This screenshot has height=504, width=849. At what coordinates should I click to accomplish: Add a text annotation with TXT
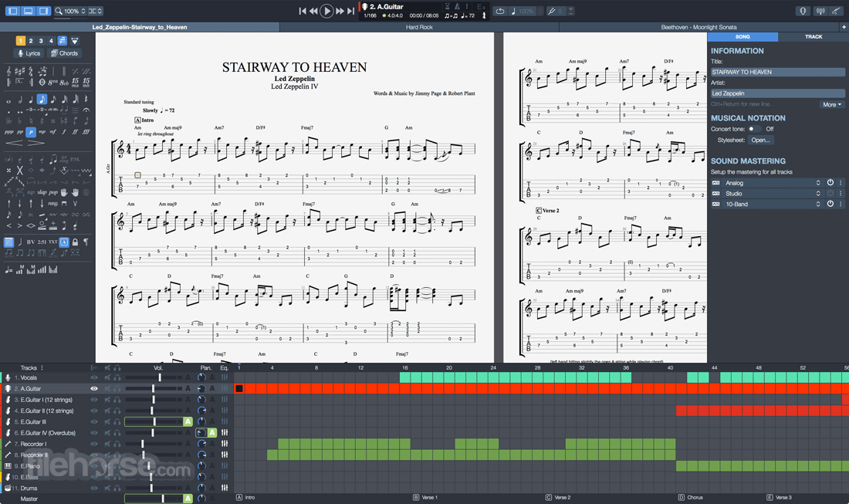tap(53, 242)
